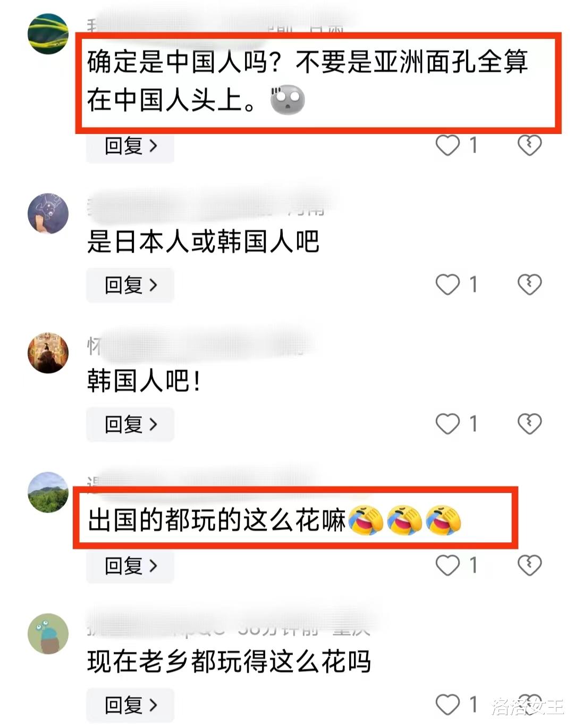
Task: Dislike the 韩国人吧 comment
Action: click(x=529, y=424)
